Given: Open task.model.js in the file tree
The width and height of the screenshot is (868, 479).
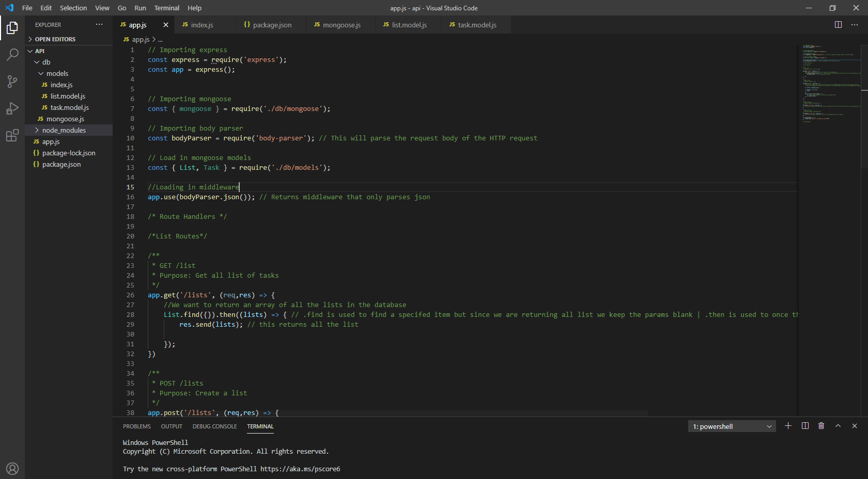Looking at the screenshot, I should (x=69, y=107).
